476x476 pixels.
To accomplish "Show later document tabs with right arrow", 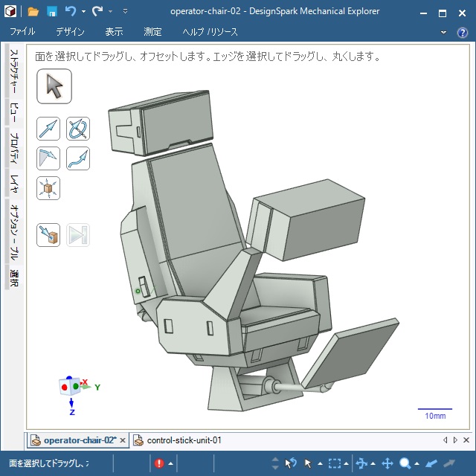I will point(455,440).
